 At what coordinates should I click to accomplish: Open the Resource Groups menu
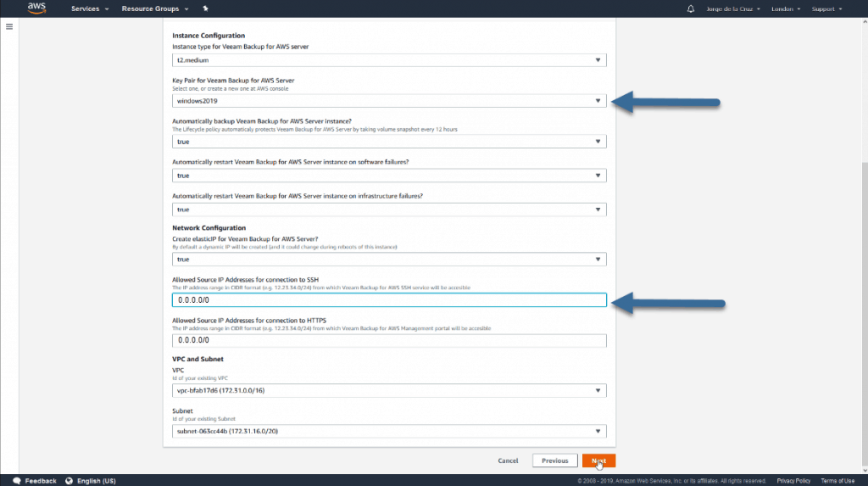[155, 8]
